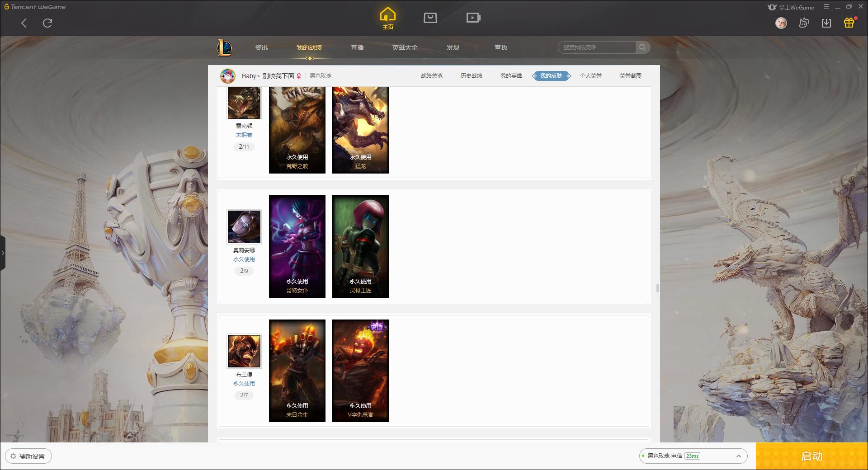
Task: Click the profile avatar beside Baby name
Action: pos(228,76)
